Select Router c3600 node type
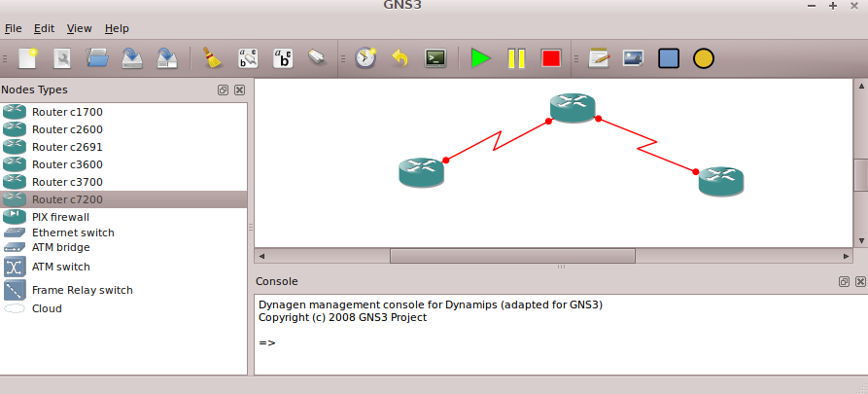868x394 pixels. pyautogui.click(x=124, y=164)
